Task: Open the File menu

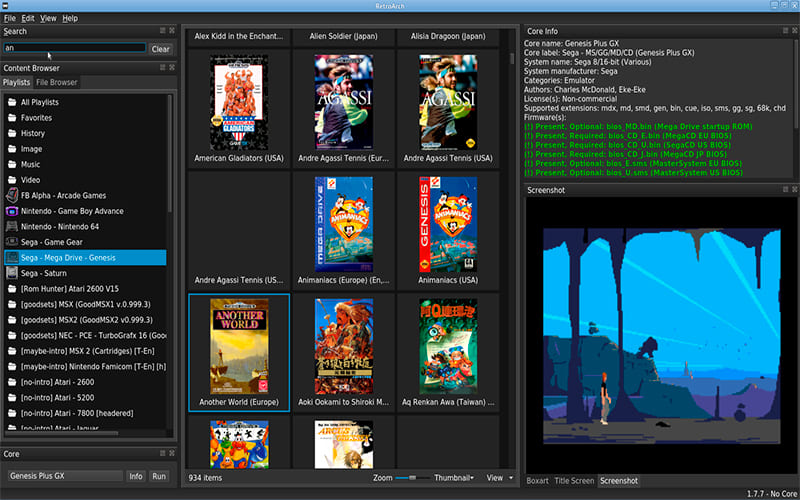Action: [10, 18]
